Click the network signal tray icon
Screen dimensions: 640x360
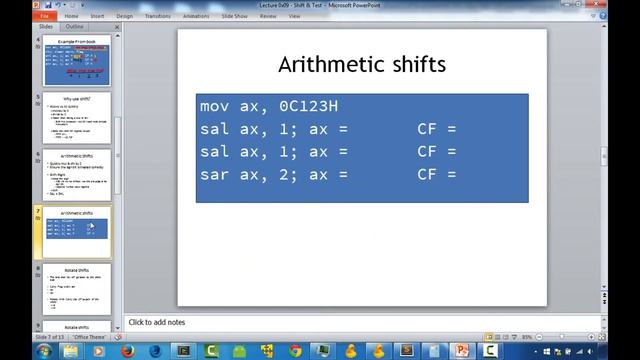579,351
